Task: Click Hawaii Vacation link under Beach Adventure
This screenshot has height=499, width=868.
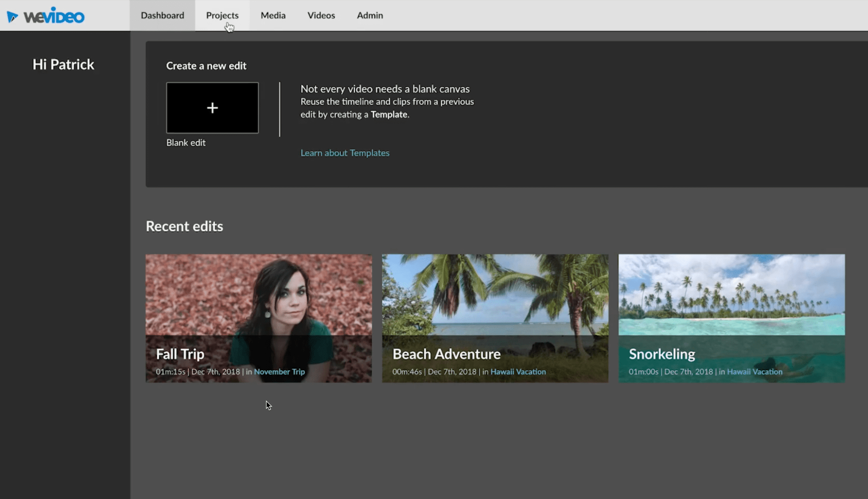Action: pos(518,372)
